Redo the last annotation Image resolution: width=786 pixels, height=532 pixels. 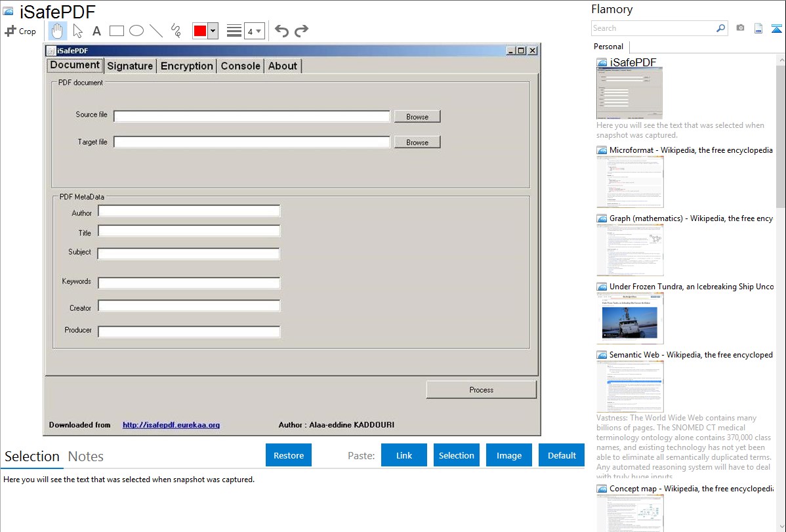coord(301,31)
